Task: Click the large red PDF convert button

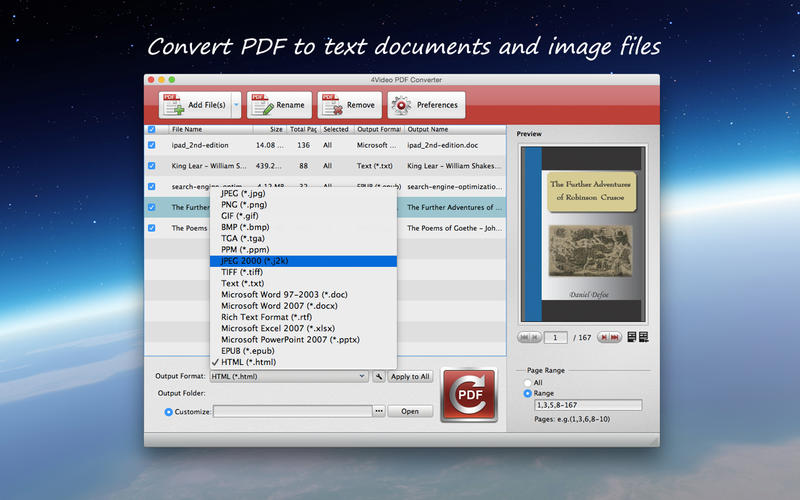Action: [469, 395]
